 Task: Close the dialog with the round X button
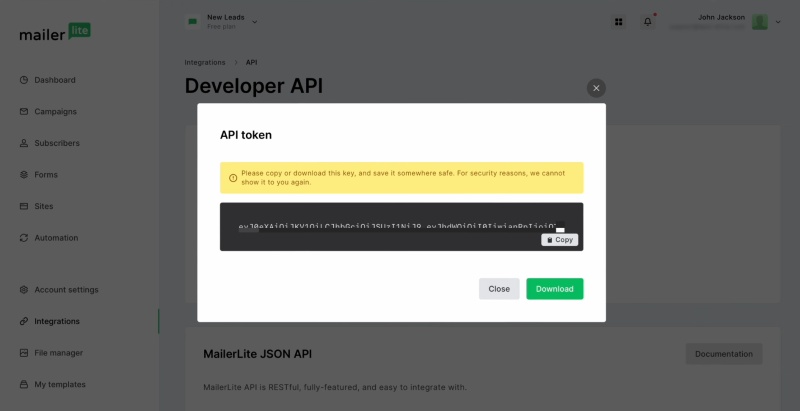(596, 88)
